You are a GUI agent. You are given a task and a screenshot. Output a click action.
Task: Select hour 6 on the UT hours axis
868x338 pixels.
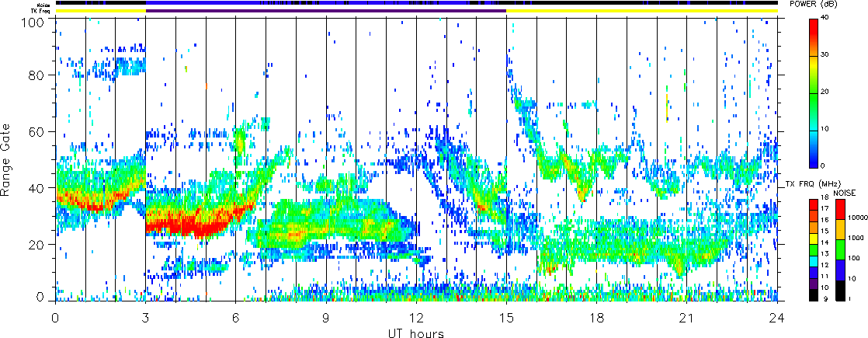click(236, 319)
